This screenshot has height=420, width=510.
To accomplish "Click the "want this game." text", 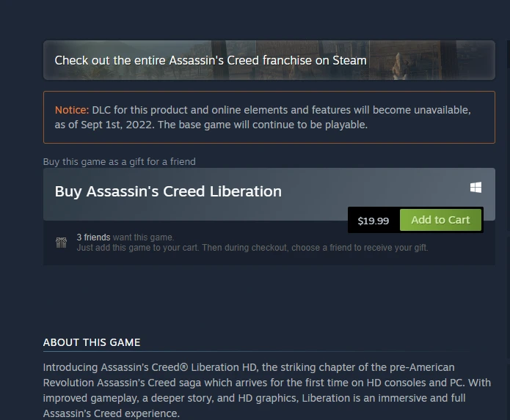I will [143, 237].
